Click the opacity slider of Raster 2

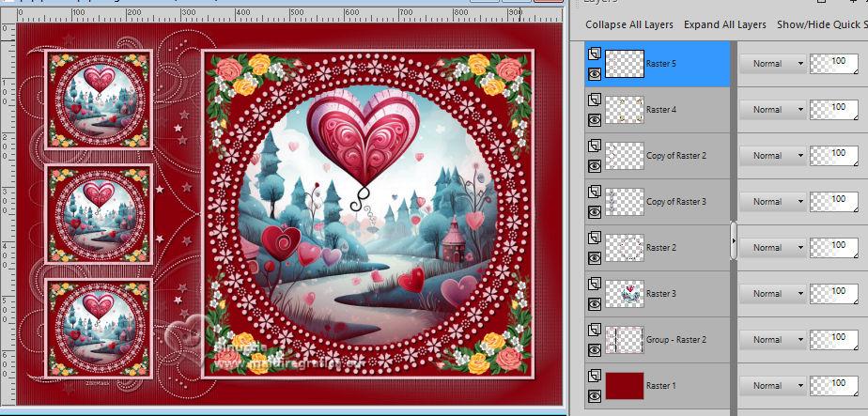(x=833, y=247)
